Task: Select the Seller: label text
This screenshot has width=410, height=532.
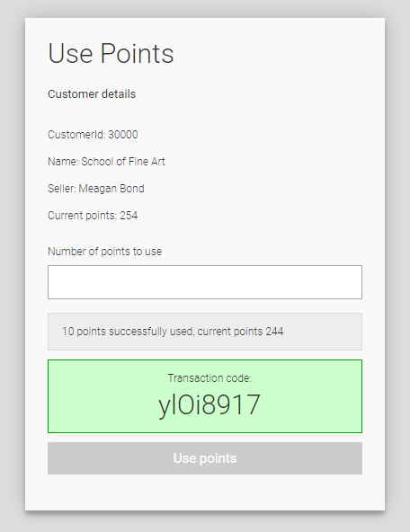Action: point(62,189)
